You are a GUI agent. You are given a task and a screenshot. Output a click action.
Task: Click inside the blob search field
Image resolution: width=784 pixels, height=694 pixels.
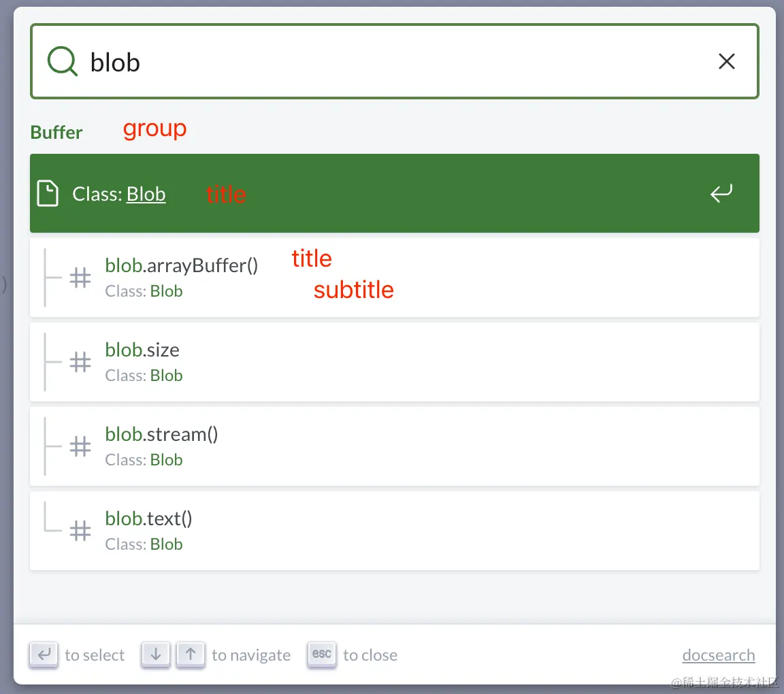395,62
